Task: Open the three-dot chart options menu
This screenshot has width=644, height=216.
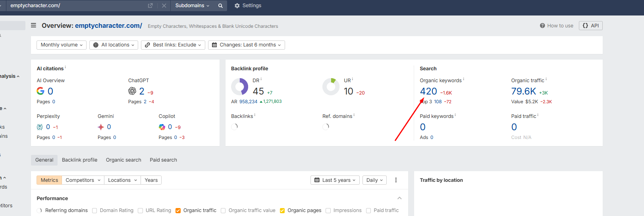Action: (396, 180)
